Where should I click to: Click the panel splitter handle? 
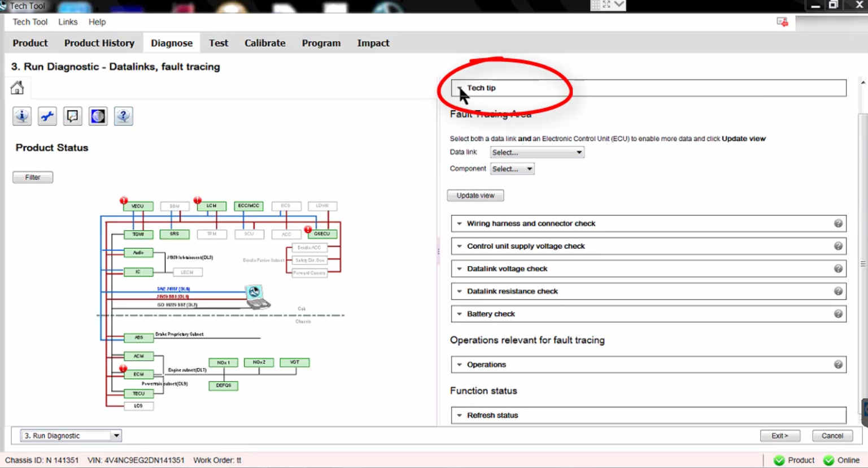pyautogui.click(x=438, y=252)
